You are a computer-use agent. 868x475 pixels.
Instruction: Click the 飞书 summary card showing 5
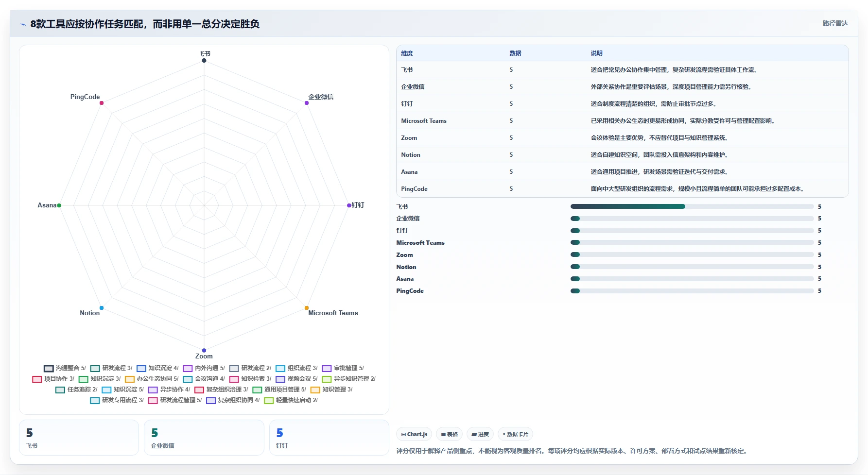tap(79, 438)
